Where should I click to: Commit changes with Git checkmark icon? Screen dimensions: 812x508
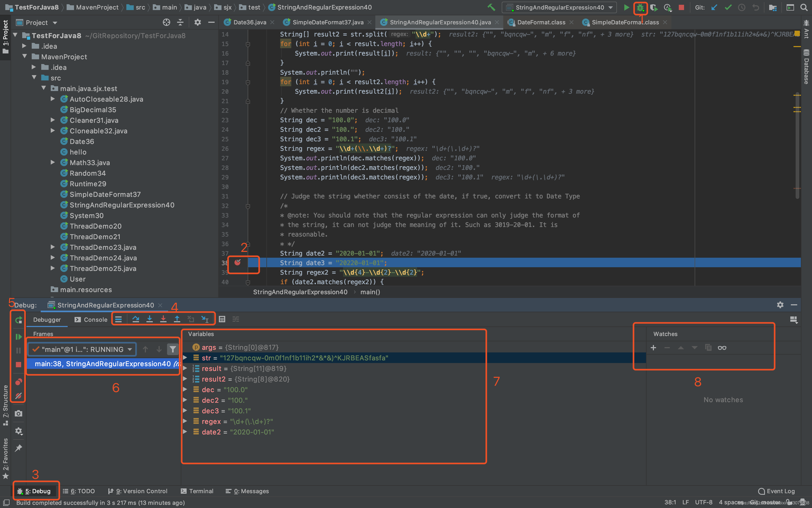[728, 7]
